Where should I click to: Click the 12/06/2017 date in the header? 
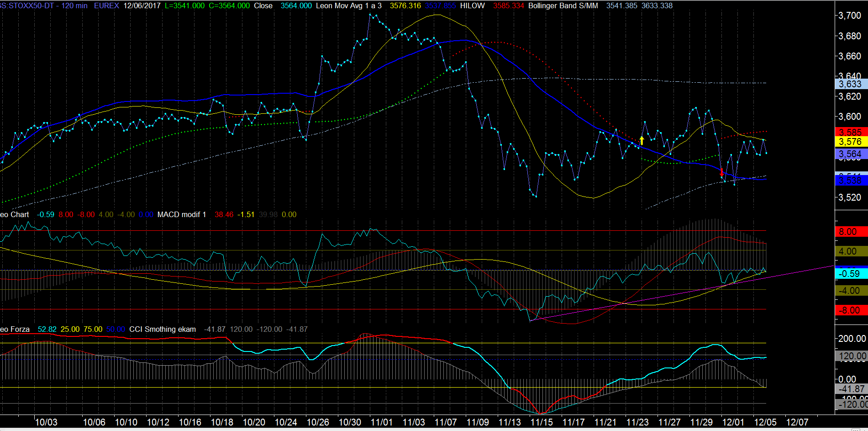142,5
